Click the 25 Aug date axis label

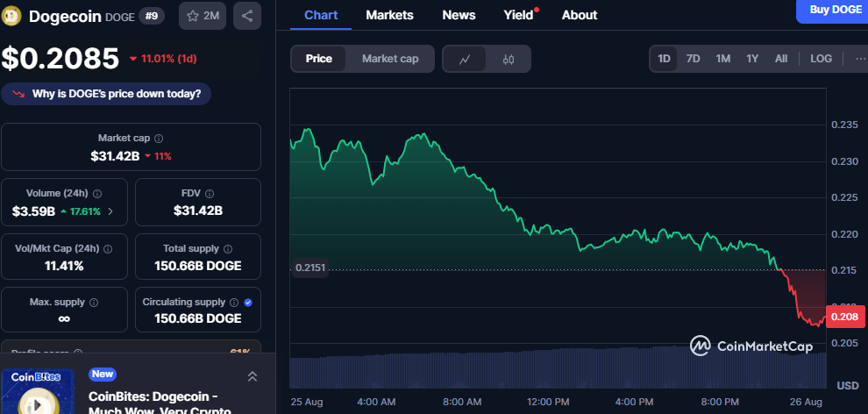307,401
